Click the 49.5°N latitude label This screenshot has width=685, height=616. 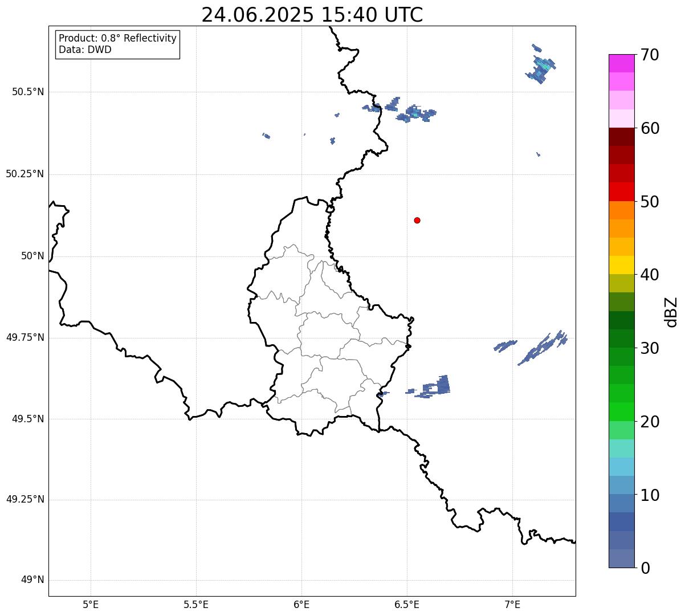(x=28, y=419)
